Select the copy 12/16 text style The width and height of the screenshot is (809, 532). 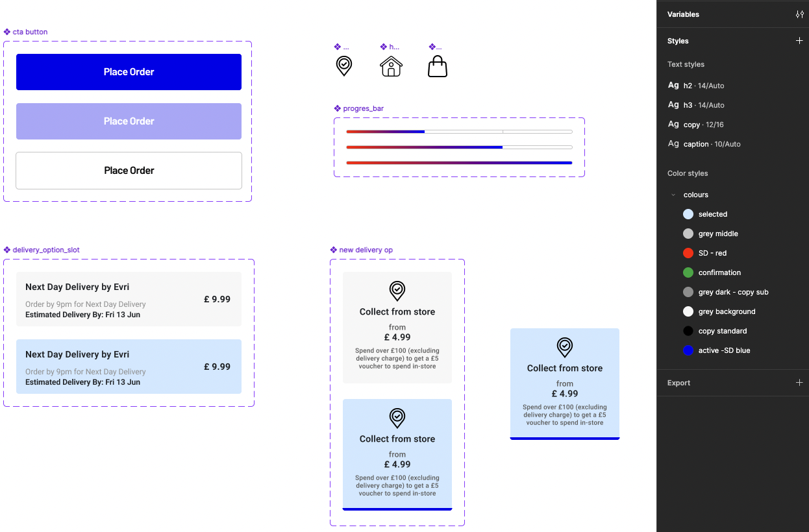(703, 125)
